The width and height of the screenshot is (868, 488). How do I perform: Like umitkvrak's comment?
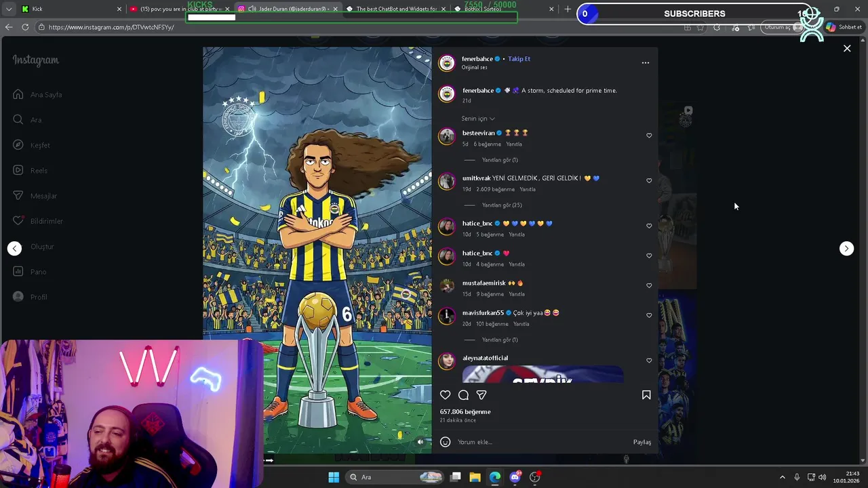pyautogui.click(x=649, y=181)
